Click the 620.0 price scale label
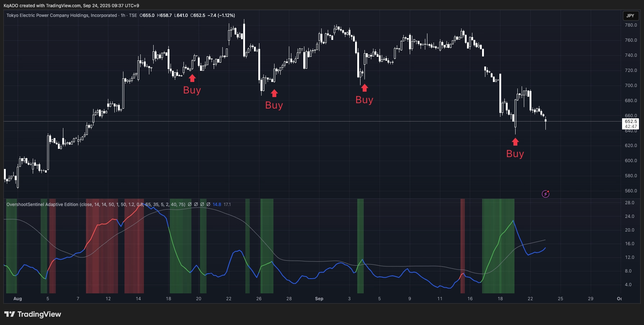 [631, 146]
